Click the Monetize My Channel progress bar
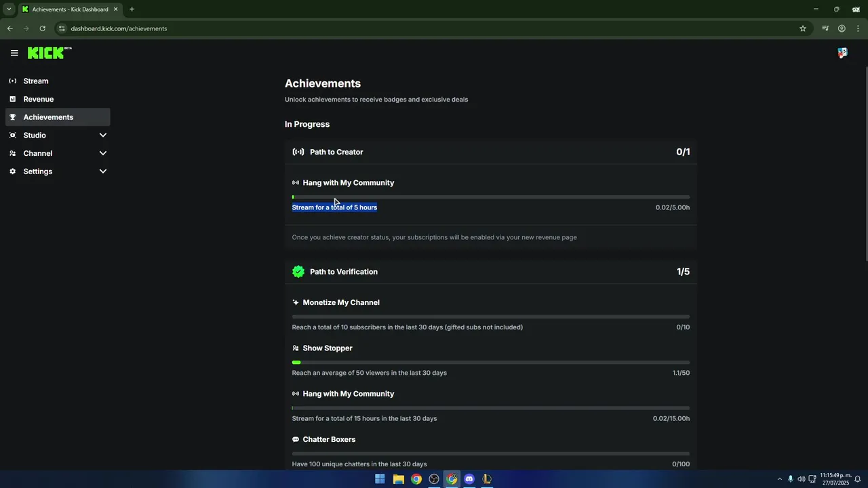 coord(491,317)
